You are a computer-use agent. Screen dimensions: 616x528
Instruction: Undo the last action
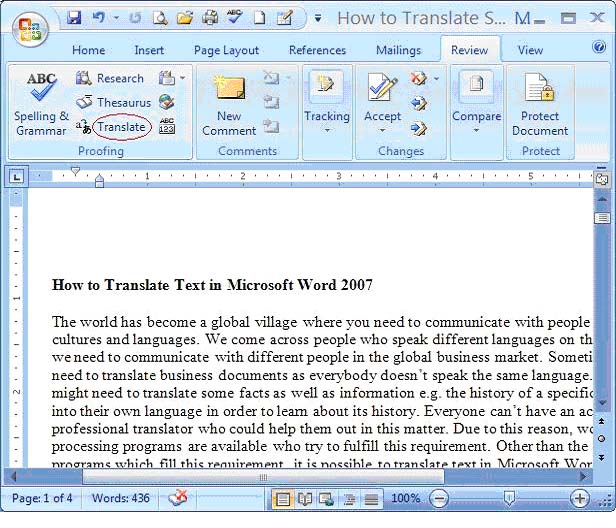(x=99, y=18)
